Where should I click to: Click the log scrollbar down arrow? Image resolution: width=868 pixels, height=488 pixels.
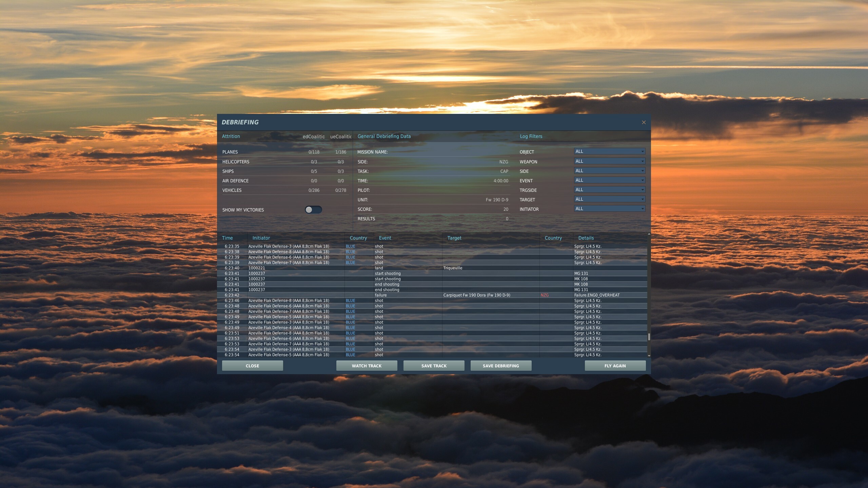click(649, 355)
